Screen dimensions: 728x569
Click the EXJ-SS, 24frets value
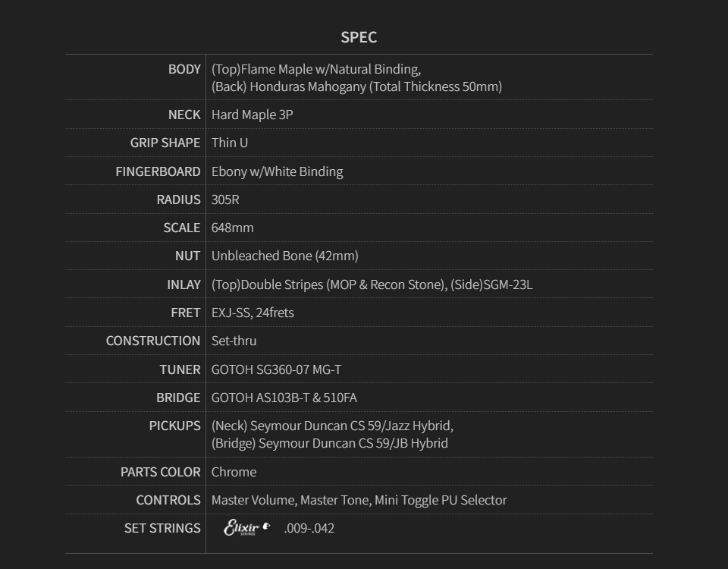[x=253, y=313]
